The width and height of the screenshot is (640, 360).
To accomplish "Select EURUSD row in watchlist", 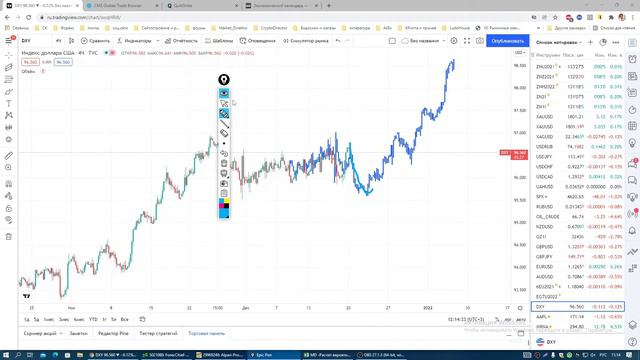I will pos(578,267).
